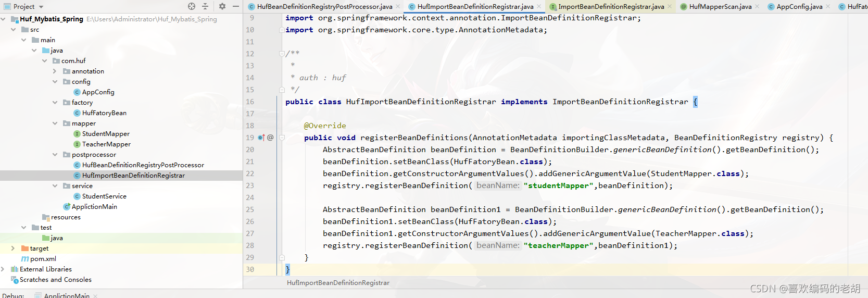Click the project module icon of Huf_Mybatis_Spring
This screenshot has height=298, width=868.
[15, 19]
